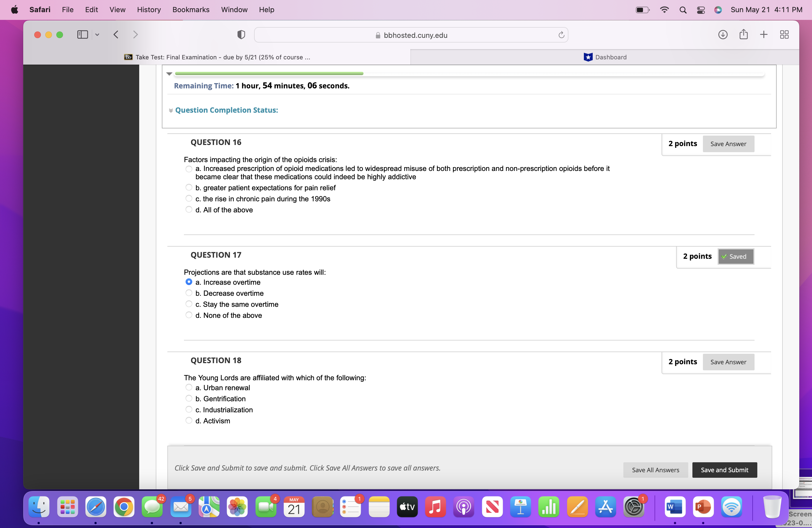Click Save and Submit
This screenshot has height=528, width=812.
pos(724,470)
